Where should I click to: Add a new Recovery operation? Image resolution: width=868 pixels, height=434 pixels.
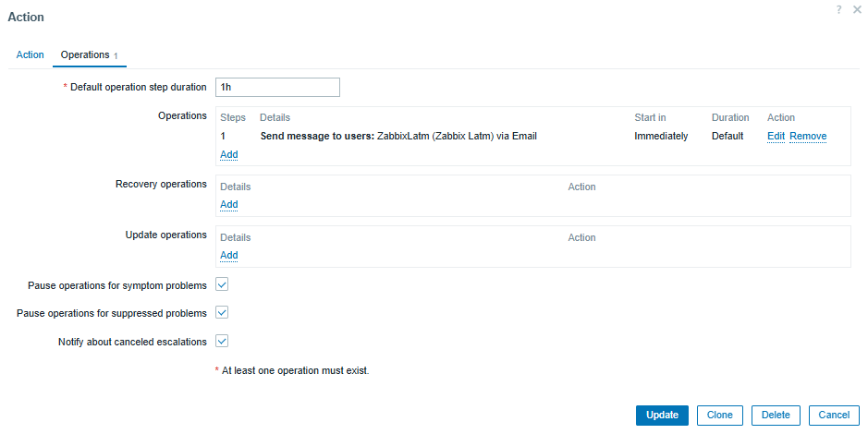pyautogui.click(x=229, y=204)
